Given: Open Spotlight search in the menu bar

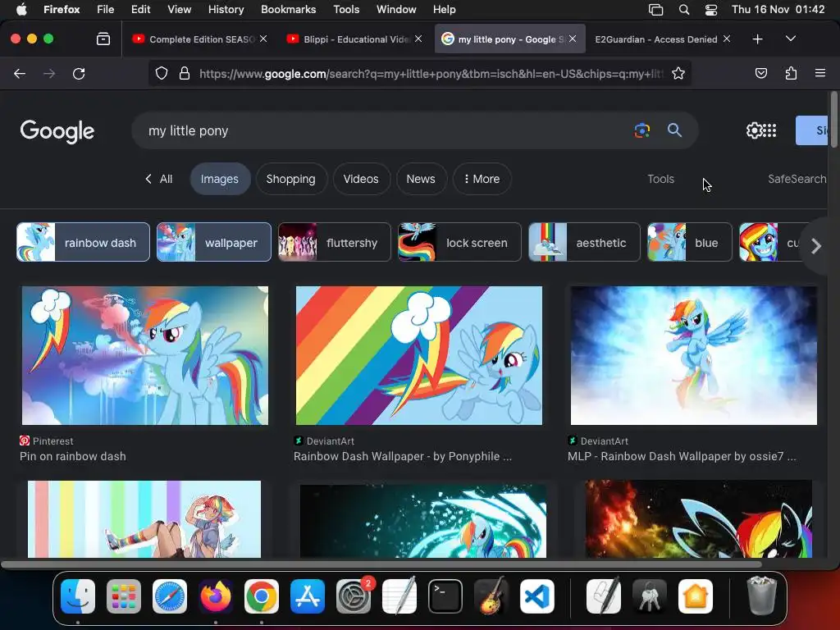Looking at the screenshot, I should (x=683, y=10).
